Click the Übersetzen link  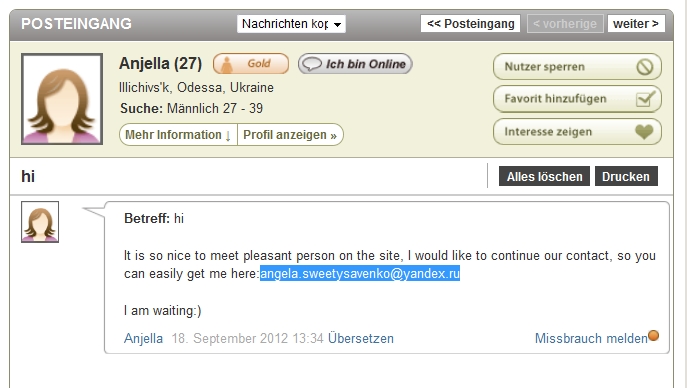[361, 339]
